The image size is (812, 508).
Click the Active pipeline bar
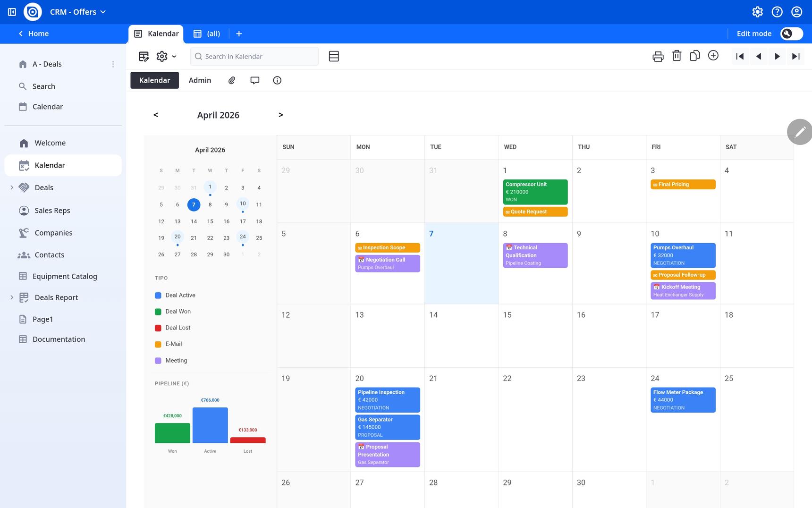[210, 425]
